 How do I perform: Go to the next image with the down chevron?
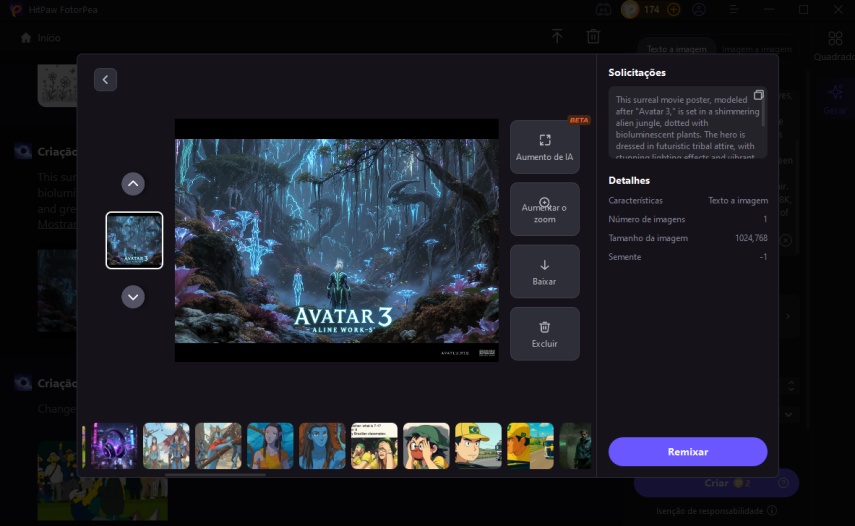pyautogui.click(x=133, y=297)
